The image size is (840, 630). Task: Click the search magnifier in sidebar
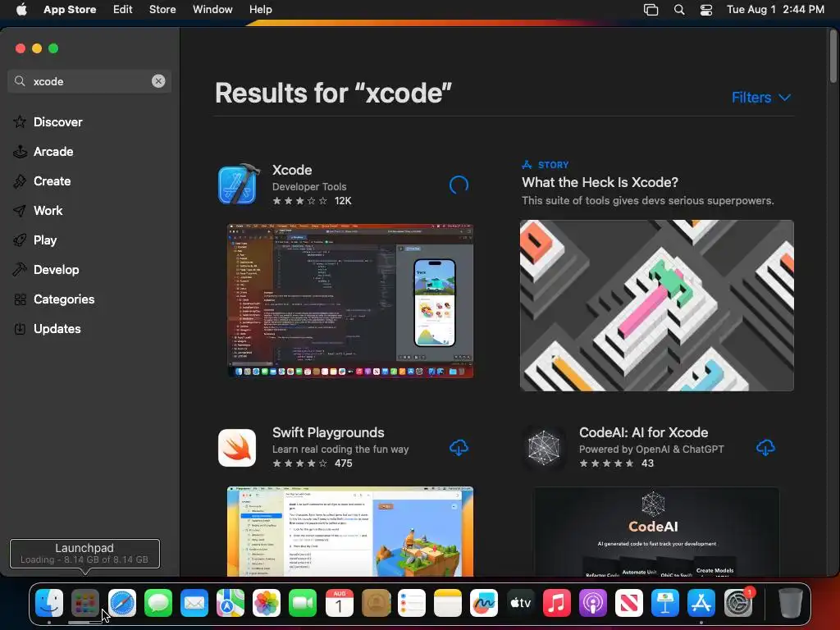(20, 81)
